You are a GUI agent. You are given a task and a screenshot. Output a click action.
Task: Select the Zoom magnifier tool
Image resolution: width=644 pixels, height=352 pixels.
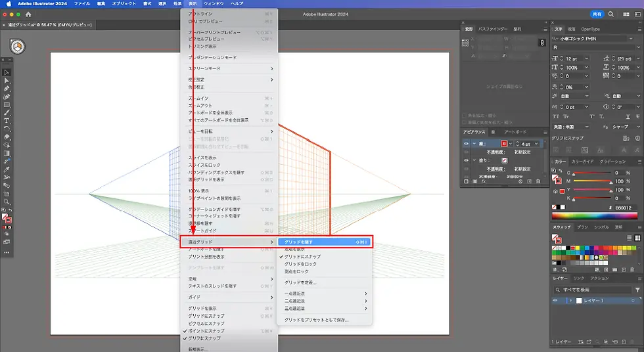[7, 201]
